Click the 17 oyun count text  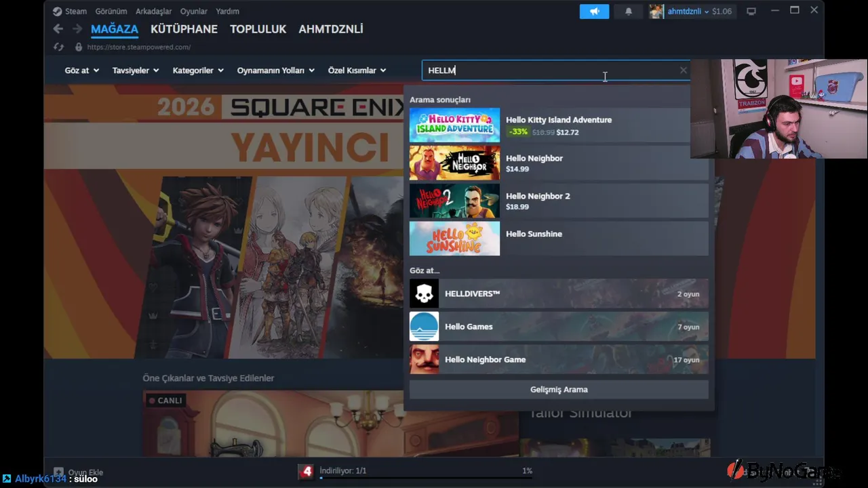tap(686, 360)
